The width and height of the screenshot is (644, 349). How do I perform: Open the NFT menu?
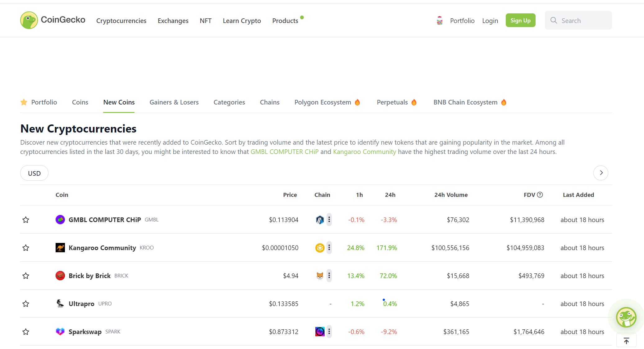click(206, 21)
